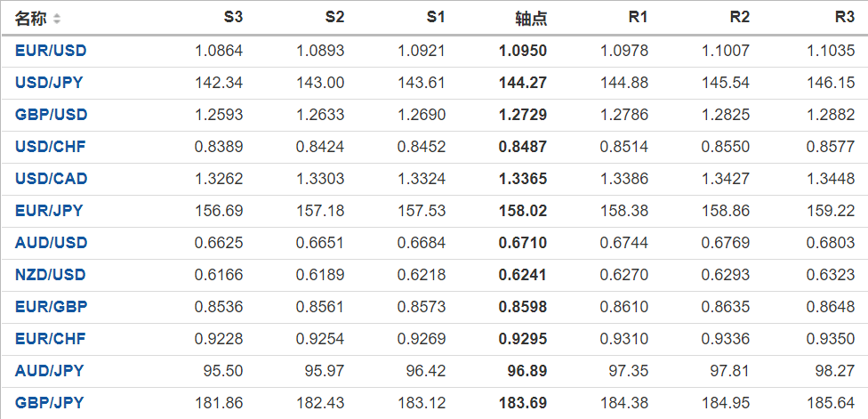Click the R3 column header
868x419 pixels.
click(845, 18)
